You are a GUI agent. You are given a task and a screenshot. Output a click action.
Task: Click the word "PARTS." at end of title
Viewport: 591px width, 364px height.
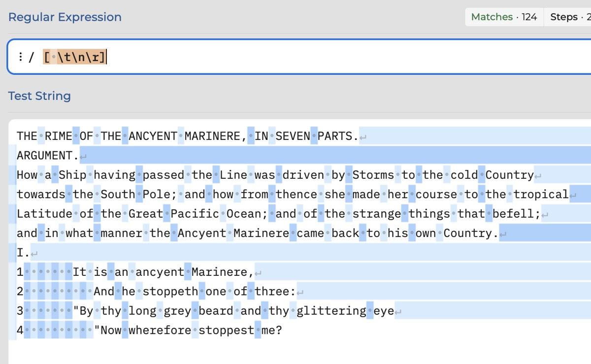pyautogui.click(x=338, y=136)
